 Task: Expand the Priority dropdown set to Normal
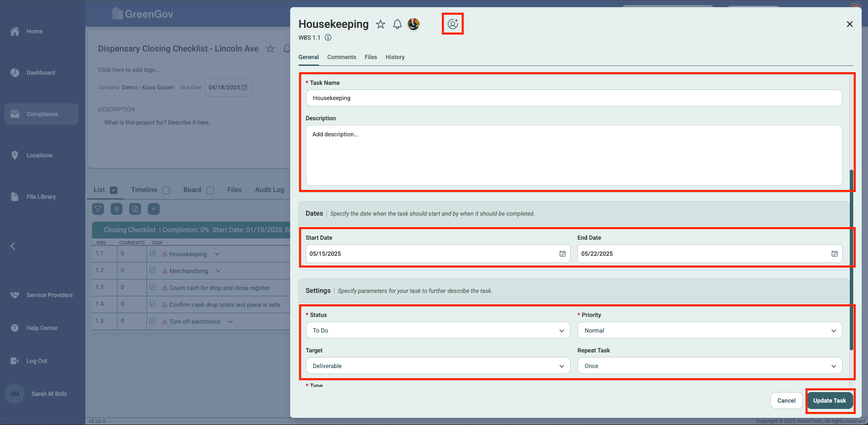coord(709,330)
